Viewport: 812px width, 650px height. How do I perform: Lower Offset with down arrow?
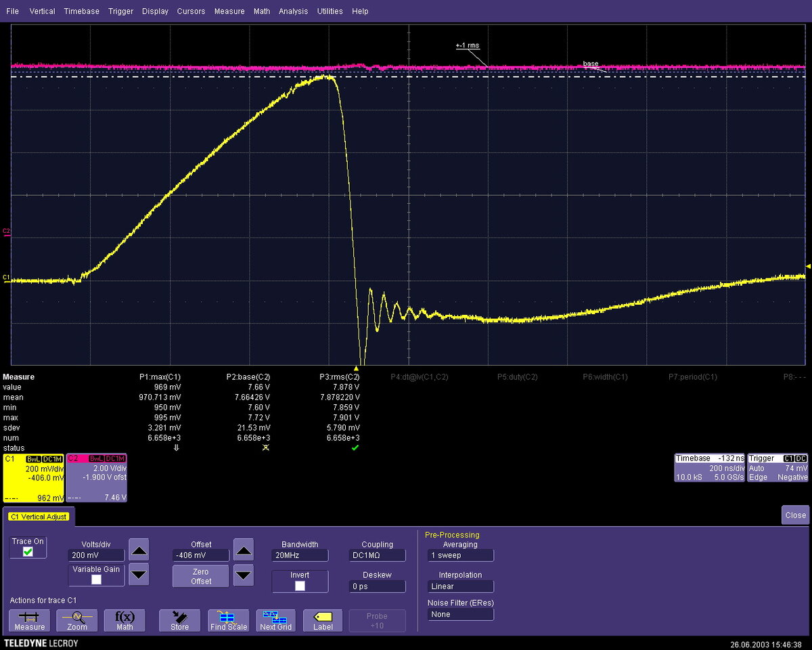pos(244,576)
